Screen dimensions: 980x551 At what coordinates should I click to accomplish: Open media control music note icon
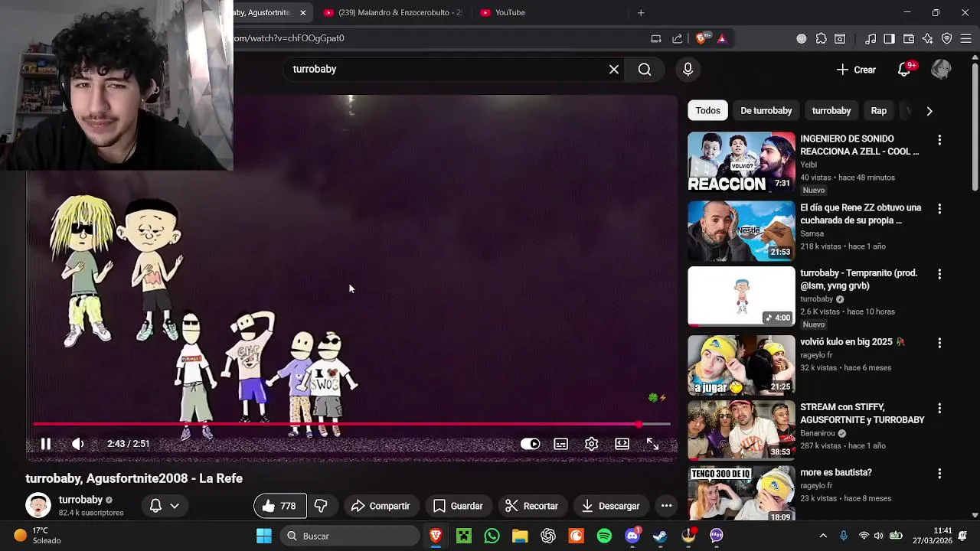(871, 38)
